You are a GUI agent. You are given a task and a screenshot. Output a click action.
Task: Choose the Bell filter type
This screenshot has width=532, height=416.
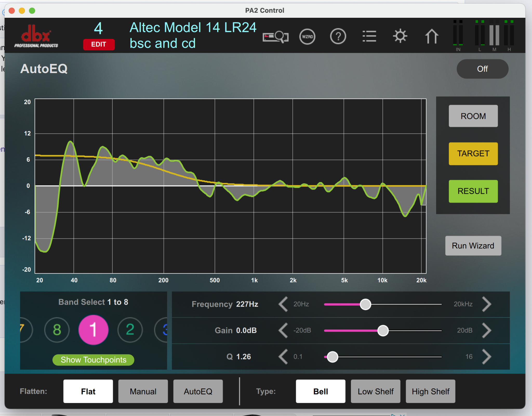coord(321,391)
